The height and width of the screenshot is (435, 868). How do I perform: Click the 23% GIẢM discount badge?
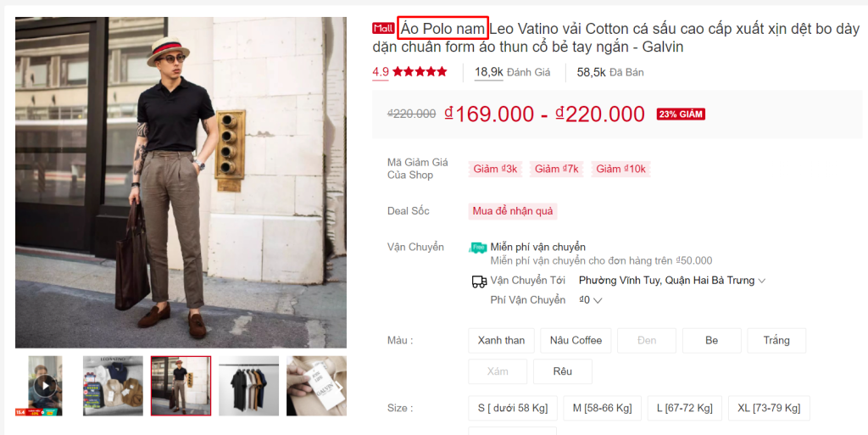click(x=681, y=114)
